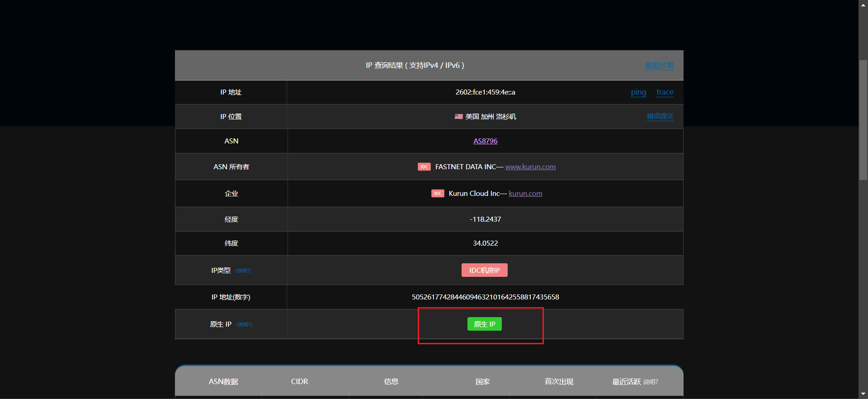The height and width of the screenshot is (399, 868).
Task: Click the 说明? help beside 原生 IP label
Action: [245, 324]
